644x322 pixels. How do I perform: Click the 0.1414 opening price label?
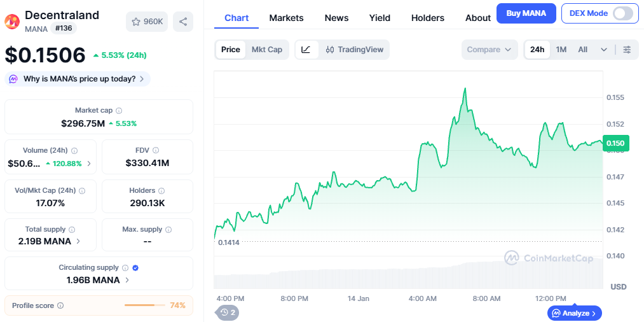click(229, 242)
